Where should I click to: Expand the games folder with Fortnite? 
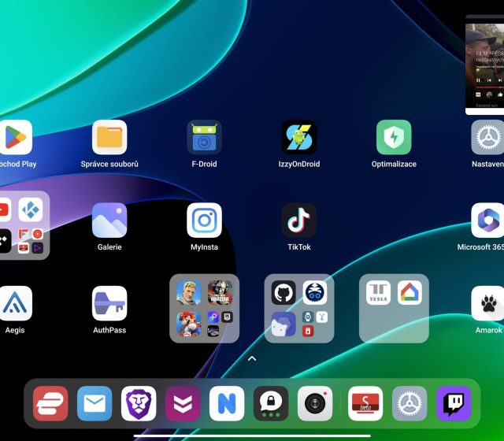205,308
